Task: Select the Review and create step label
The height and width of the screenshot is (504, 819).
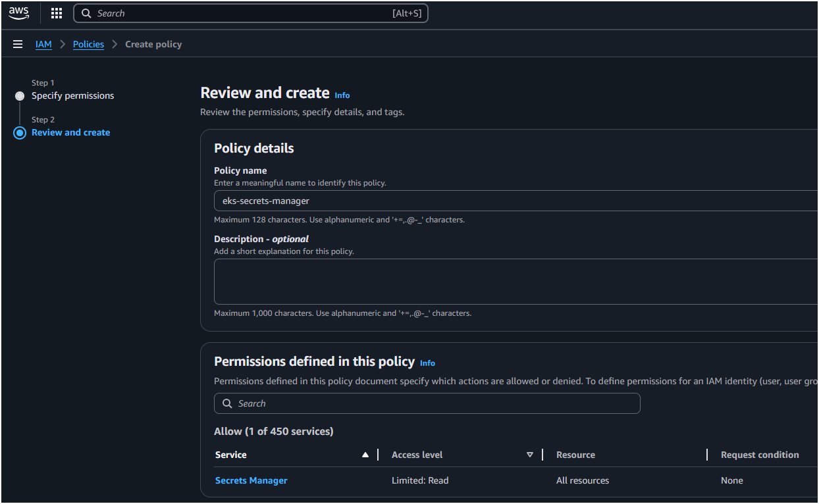Action: pos(70,132)
